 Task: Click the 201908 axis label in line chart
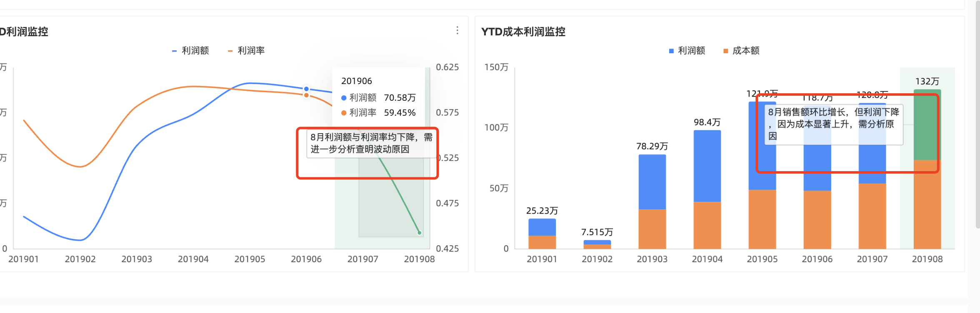[x=419, y=259]
